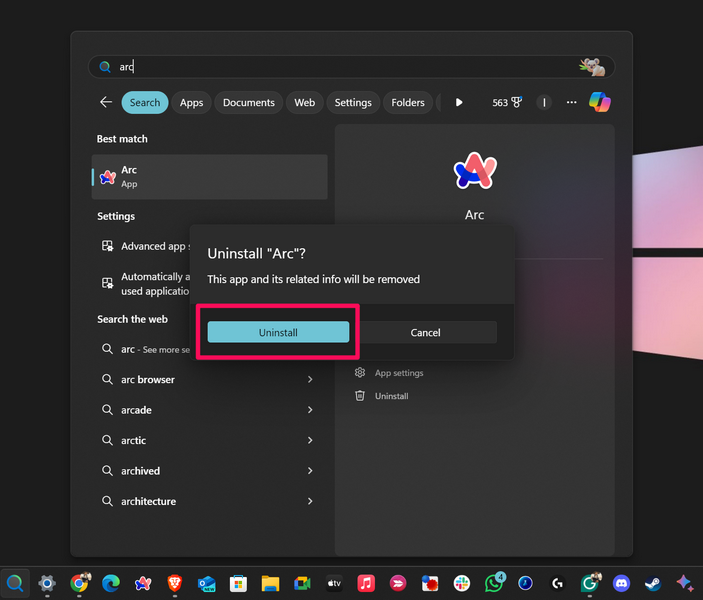
Task: Click Uninstall option with trash icon
Action: pos(391,396)
